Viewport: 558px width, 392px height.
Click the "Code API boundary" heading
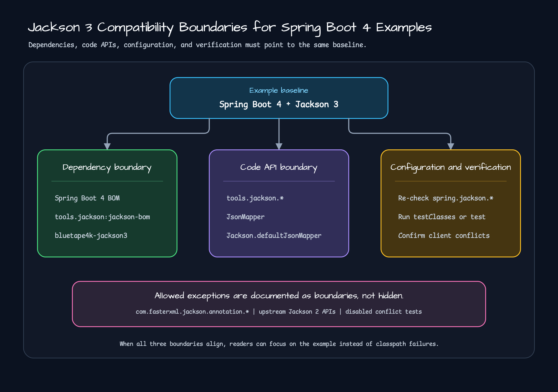[279, 168]
